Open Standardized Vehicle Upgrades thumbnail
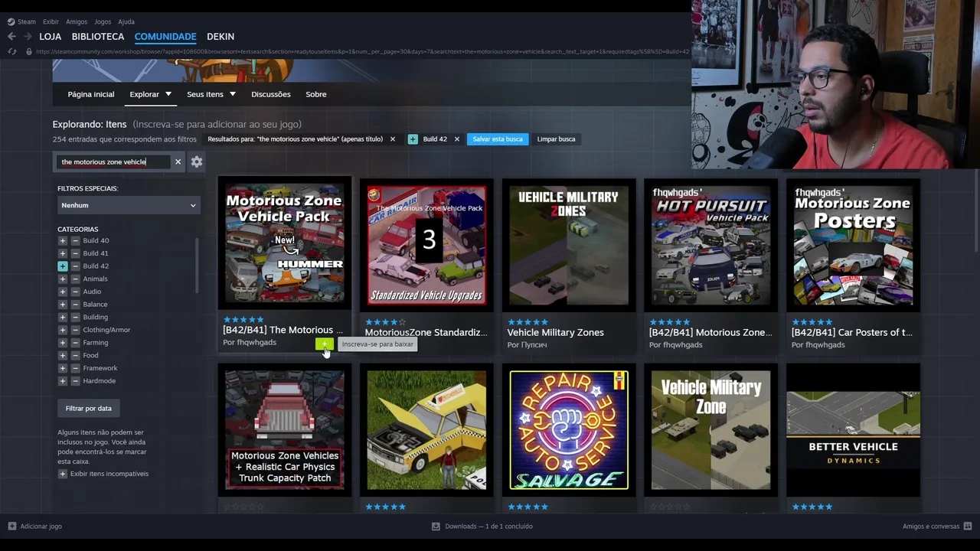The height and width of the screenshot is (551, 980). 426,245
